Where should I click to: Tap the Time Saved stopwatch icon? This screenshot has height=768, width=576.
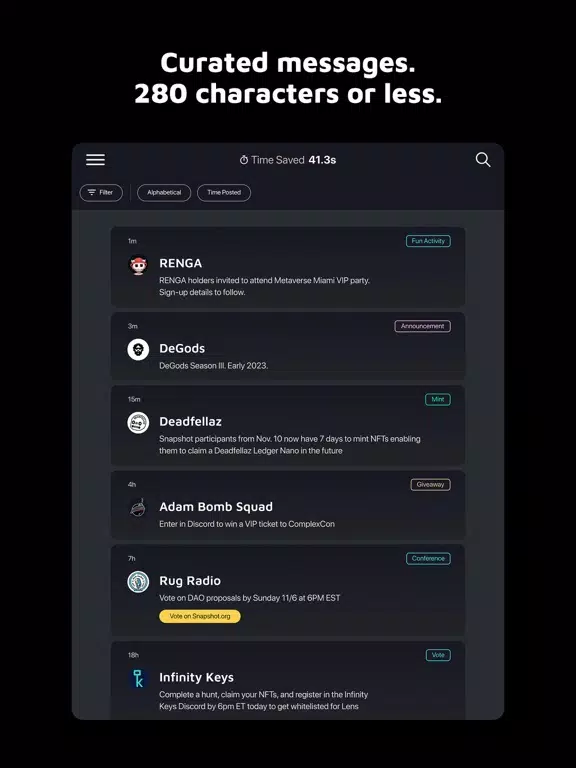pos(243,160)
